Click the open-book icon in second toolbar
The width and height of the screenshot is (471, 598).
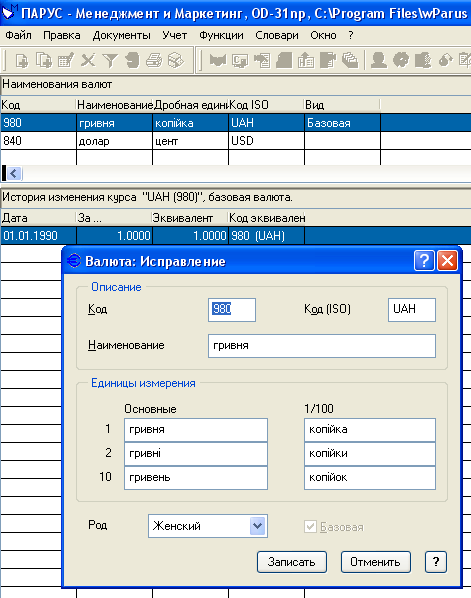click(218, 61)
